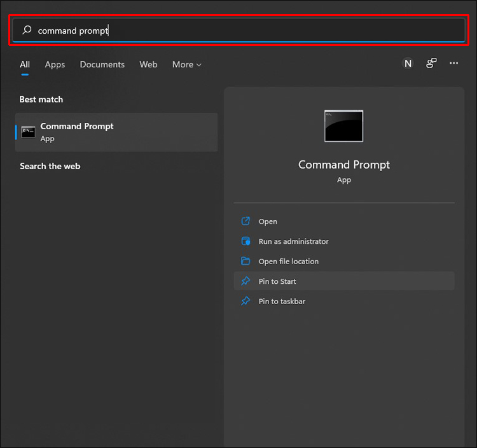
Task: Click the small Command Prompt icon under Best match
Action: tap(28, 132)
